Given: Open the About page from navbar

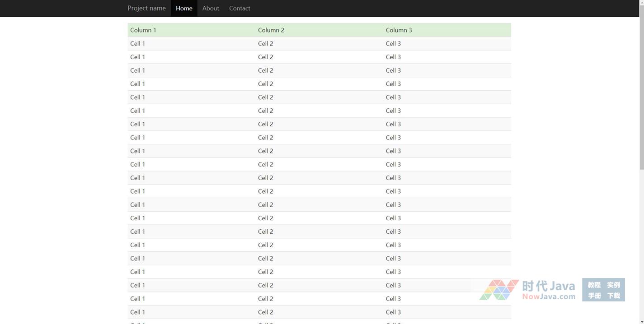Looking at the screenshot, I should click(211, 8).
